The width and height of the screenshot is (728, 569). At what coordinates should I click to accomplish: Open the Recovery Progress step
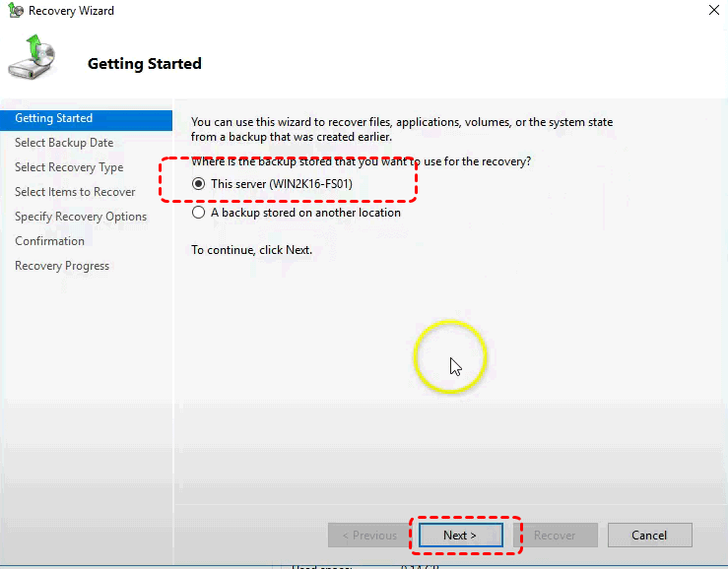(x=62, y=266)
